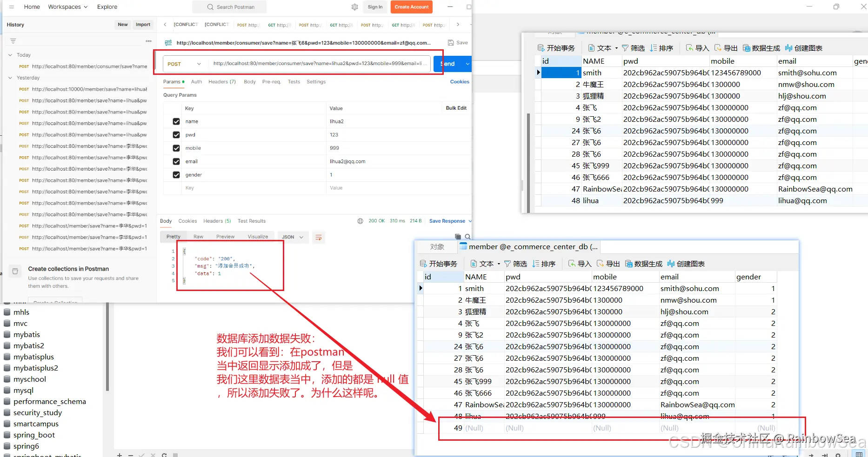This screenshot has width=868, height=457.
Task: Click 排序 sort in the upper Navicat window
Action: coord(661,48)
